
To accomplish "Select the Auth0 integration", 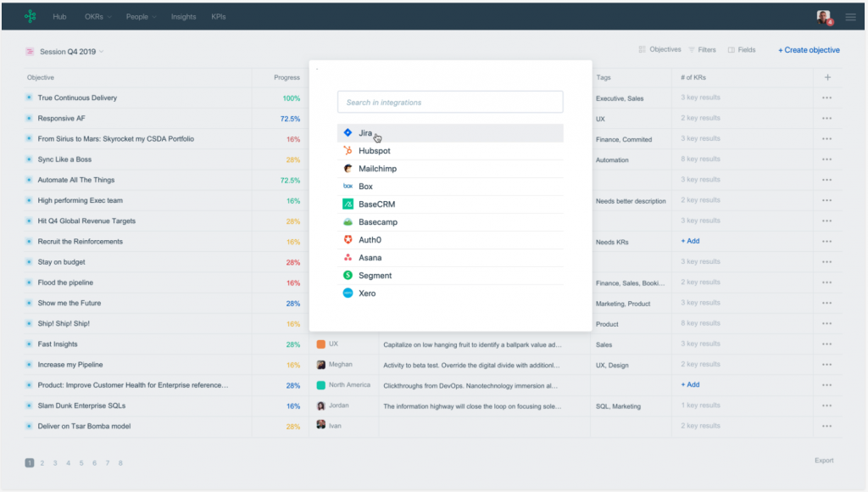I will click(x=450, y=239).
